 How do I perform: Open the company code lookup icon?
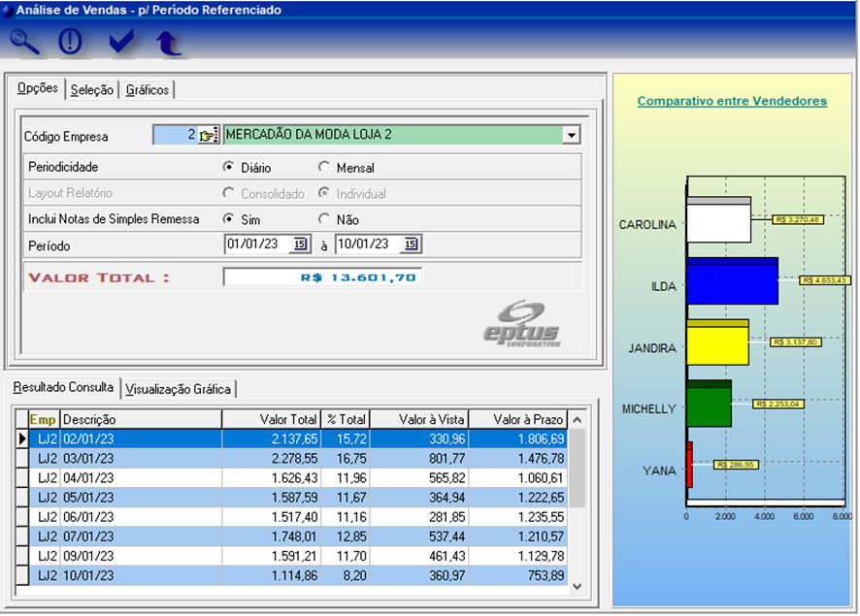tap(209, 136)
